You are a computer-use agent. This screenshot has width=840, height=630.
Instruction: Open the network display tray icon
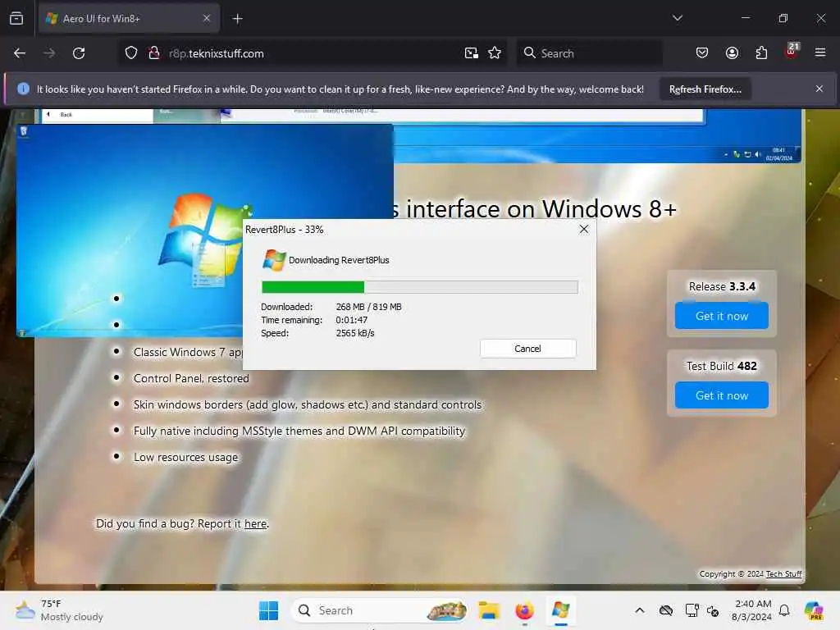pos(692,610)
